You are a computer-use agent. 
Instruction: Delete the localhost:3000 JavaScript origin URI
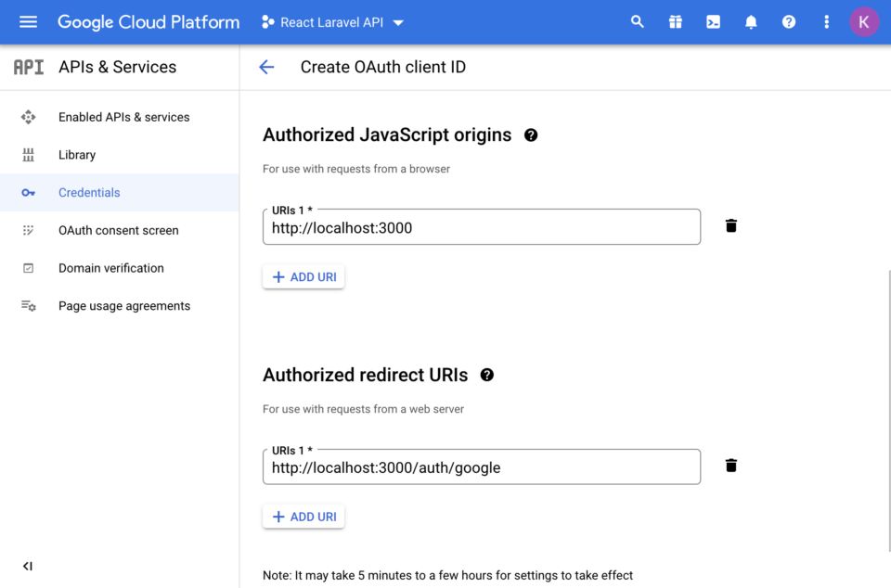730,225
